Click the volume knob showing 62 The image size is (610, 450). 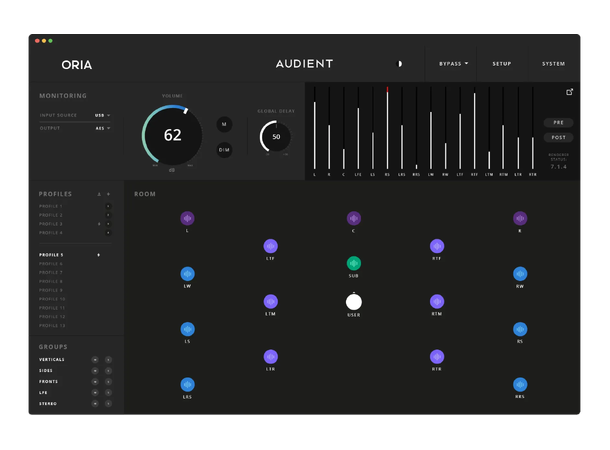[172, 135]
